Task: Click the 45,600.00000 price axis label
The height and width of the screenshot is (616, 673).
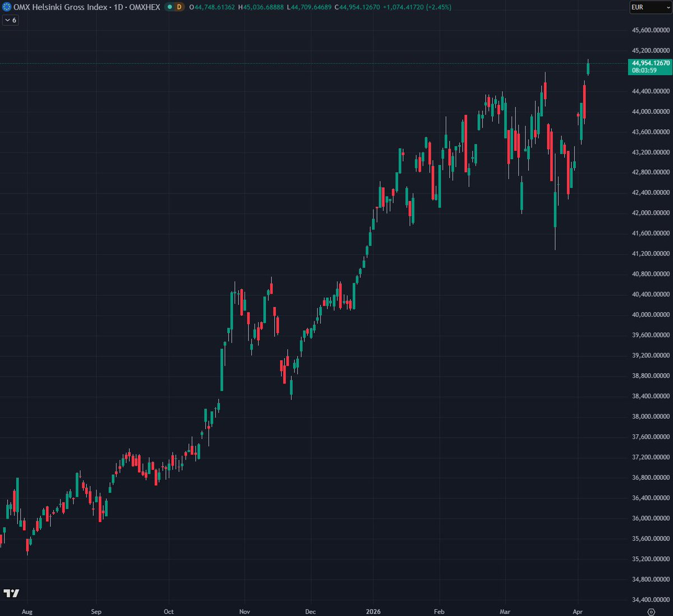Action: [651, 30]
